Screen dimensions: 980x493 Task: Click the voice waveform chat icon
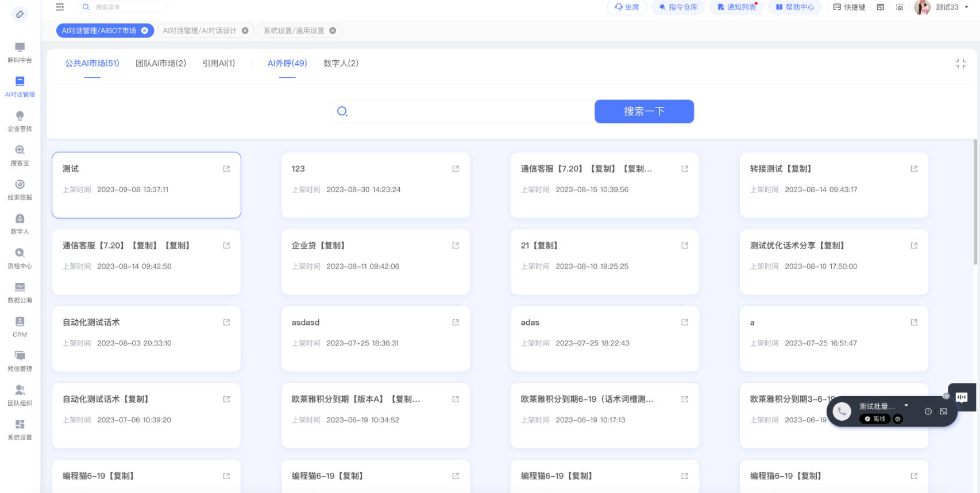(961, 397)
